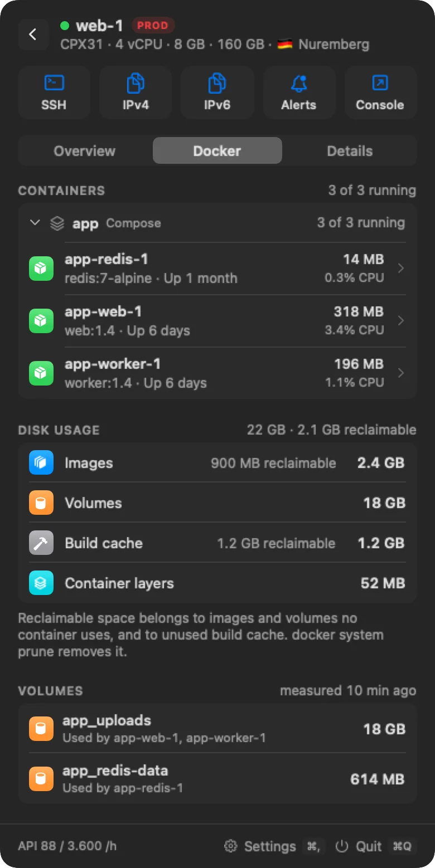Click the teal Container layers icon
Screen dimensions: 435x868
[41, 583]
